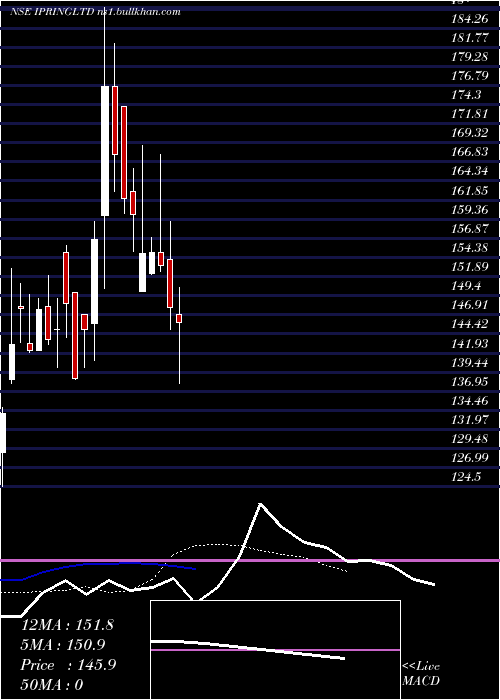Click the 129.48 price axis label
Viewport: 500px width, 700px height.
tap(470, 439)
